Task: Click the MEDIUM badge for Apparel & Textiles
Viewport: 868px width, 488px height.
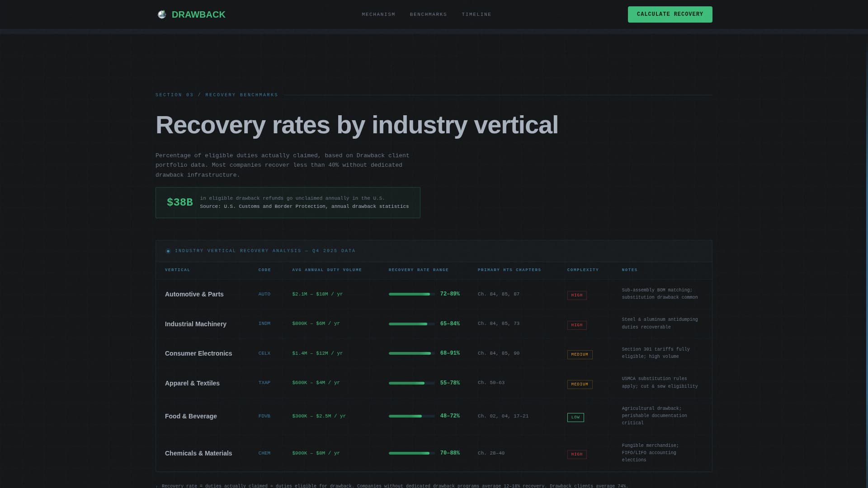Action: 580,385
